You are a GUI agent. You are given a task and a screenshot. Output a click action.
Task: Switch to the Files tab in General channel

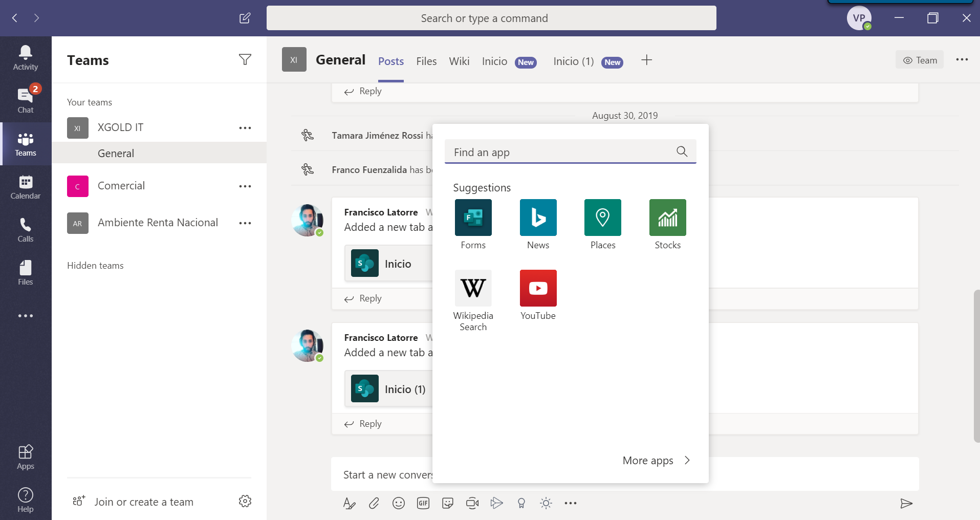pyautogui.click(x=426, y=61)
